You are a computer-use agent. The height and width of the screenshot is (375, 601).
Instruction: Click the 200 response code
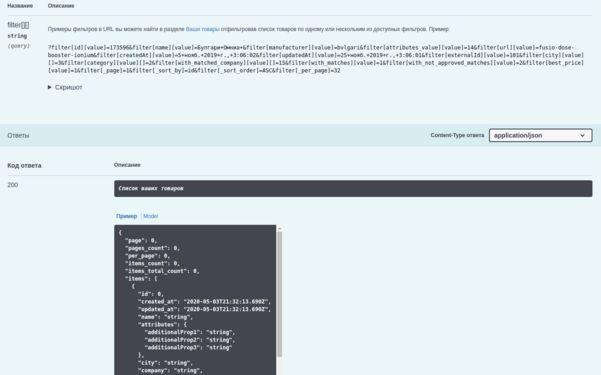pos(13,185)
